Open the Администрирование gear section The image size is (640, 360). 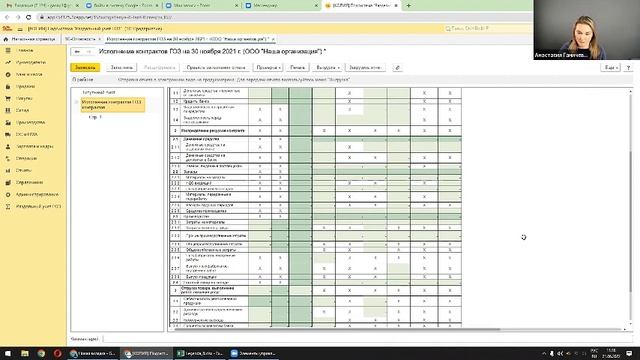coord(37,194)
